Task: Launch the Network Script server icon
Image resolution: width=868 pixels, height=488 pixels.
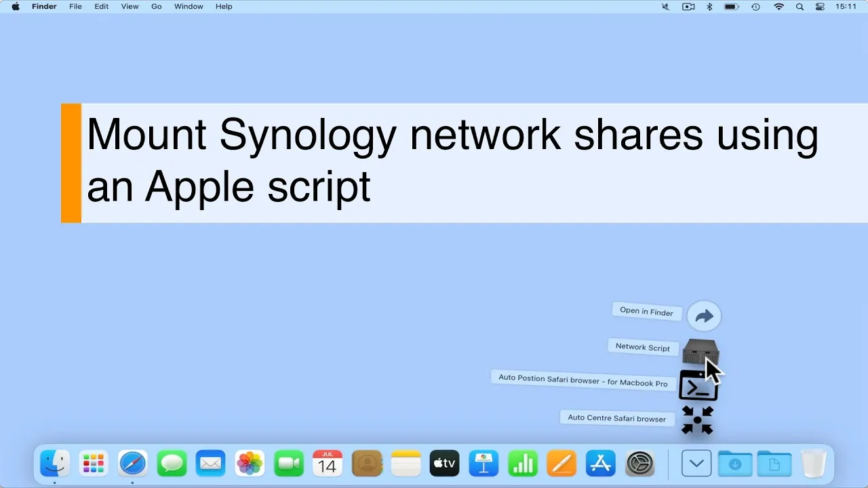Action: 700,352
